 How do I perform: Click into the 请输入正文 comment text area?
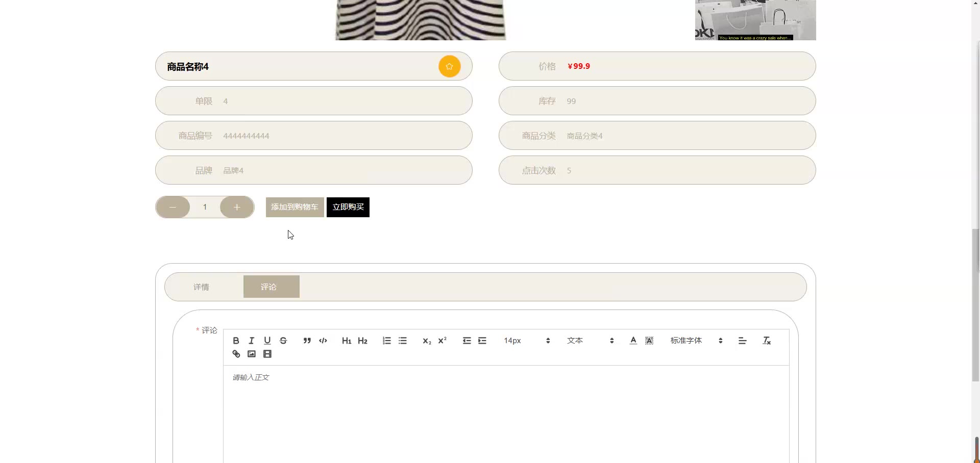click(506, 414)
